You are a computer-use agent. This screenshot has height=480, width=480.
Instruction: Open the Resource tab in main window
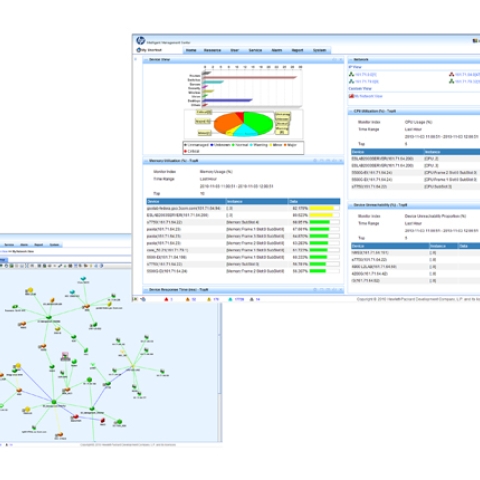point(212,50)
